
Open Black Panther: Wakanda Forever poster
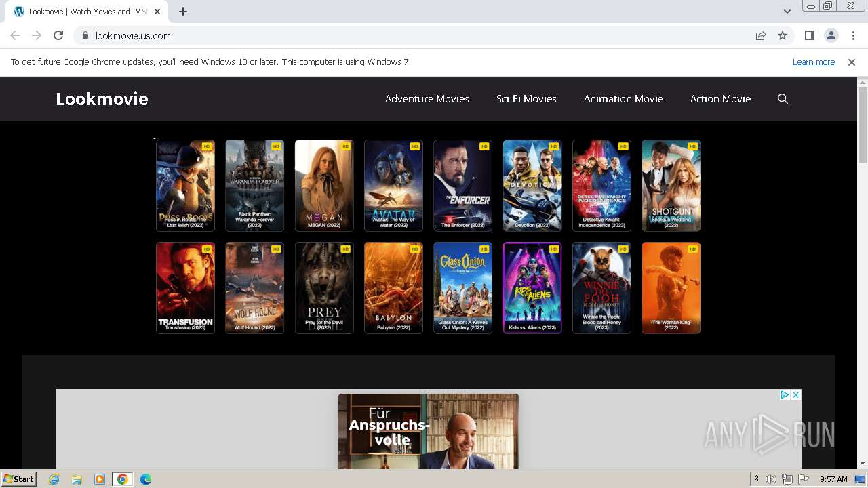tap(254, 186)
